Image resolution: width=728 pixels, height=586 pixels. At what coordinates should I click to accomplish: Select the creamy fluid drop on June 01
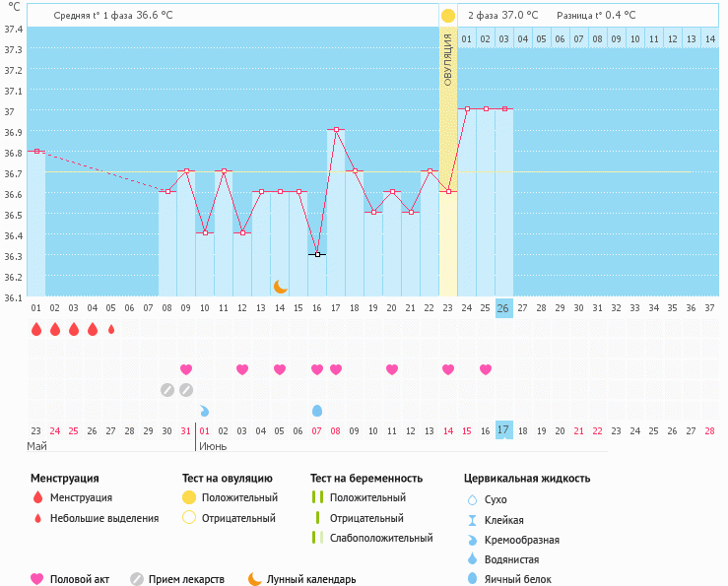[x=205, y=411]
